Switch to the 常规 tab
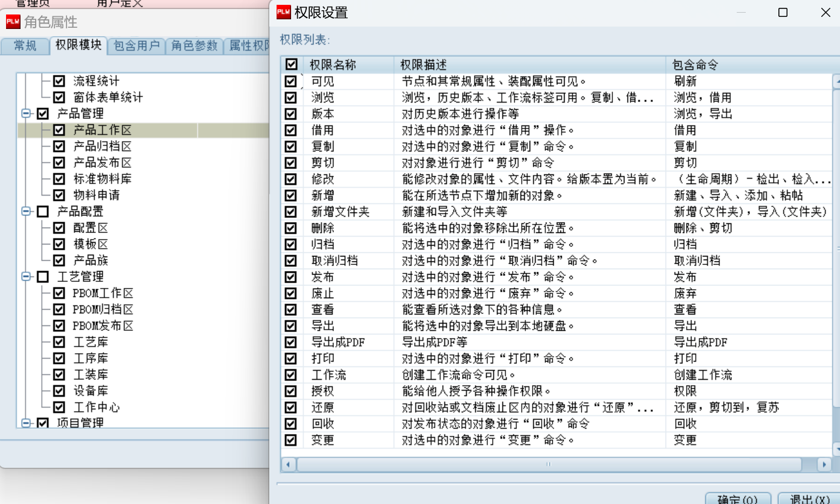 coord(25,46)
